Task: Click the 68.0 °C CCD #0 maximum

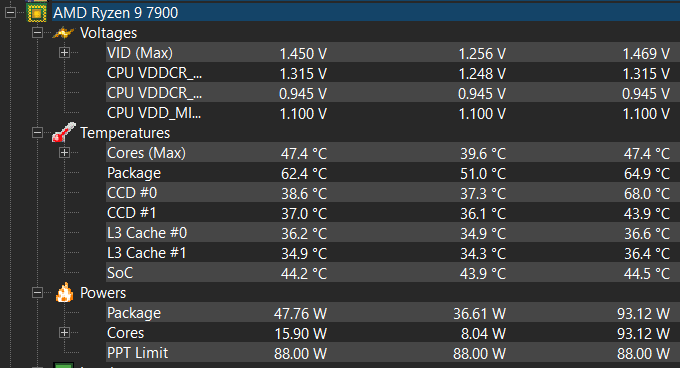Action: coord(647,194)
